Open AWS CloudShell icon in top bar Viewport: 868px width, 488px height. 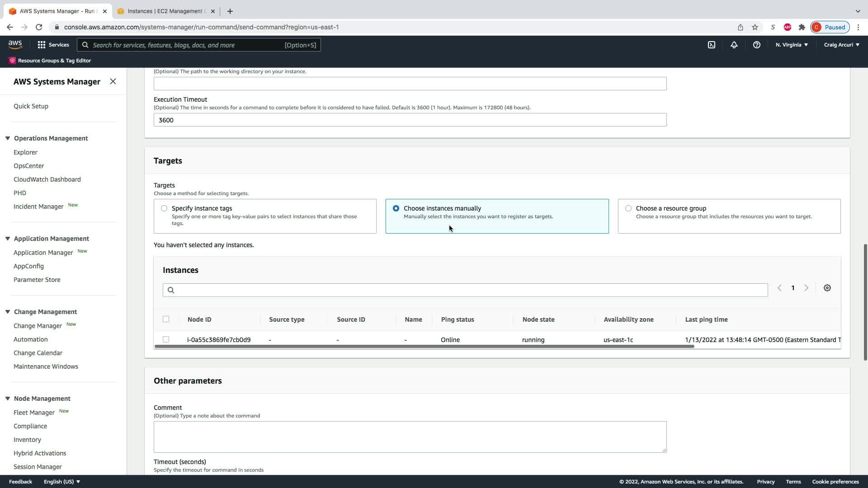(x=712, y=45)
